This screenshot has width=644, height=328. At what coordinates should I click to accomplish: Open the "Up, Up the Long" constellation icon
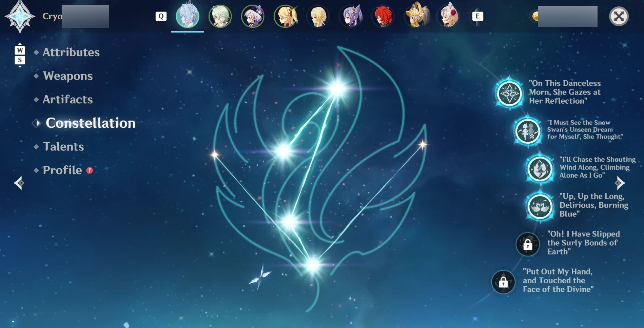[x=540, y=206]
